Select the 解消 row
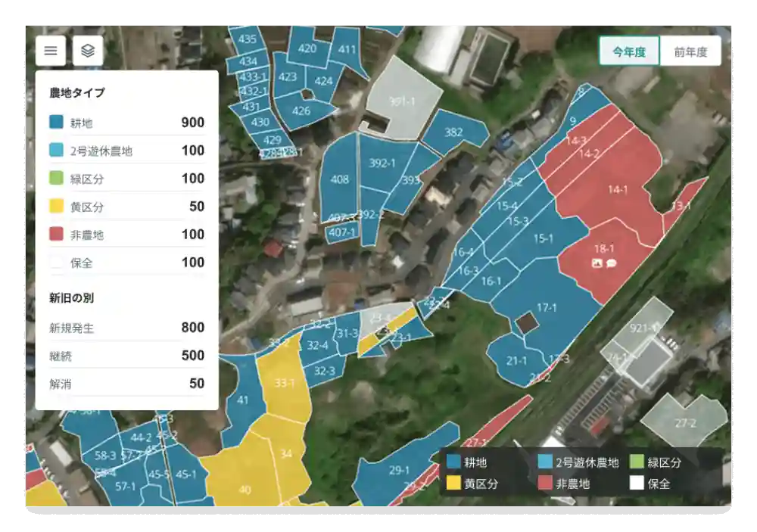Viewport: 757px width, 532px height. point(126,384)
